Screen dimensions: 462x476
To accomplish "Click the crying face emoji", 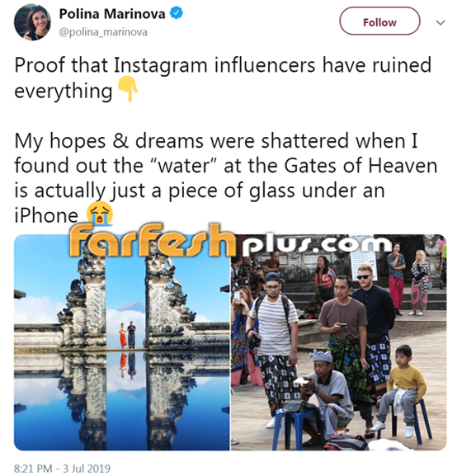I will (100, 214).
